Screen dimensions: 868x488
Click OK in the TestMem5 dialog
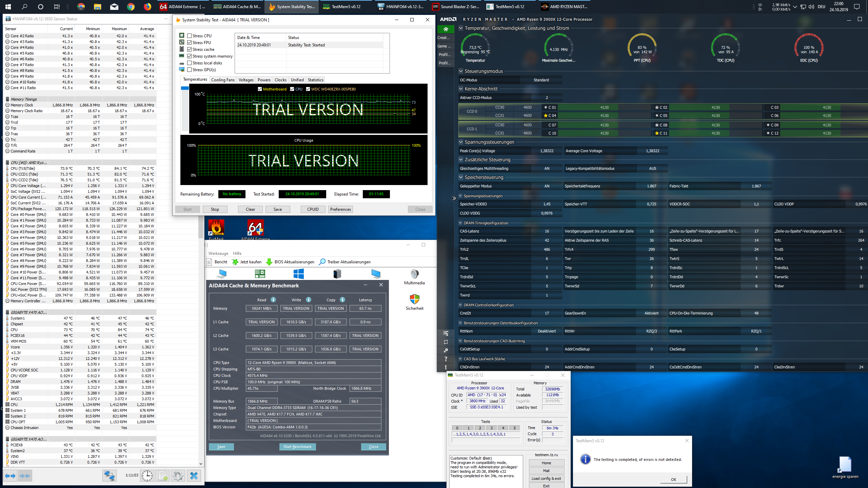(673, 480)
